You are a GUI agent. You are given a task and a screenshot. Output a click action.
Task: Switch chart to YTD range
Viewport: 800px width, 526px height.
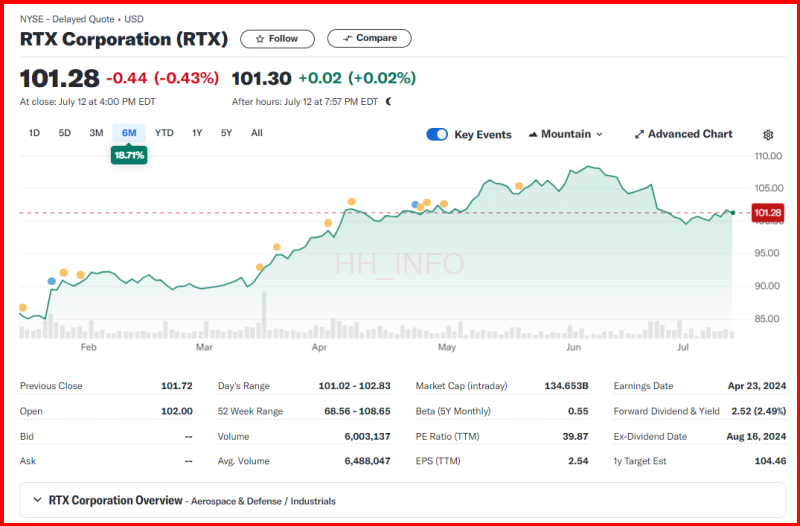[x=164, y=133]
